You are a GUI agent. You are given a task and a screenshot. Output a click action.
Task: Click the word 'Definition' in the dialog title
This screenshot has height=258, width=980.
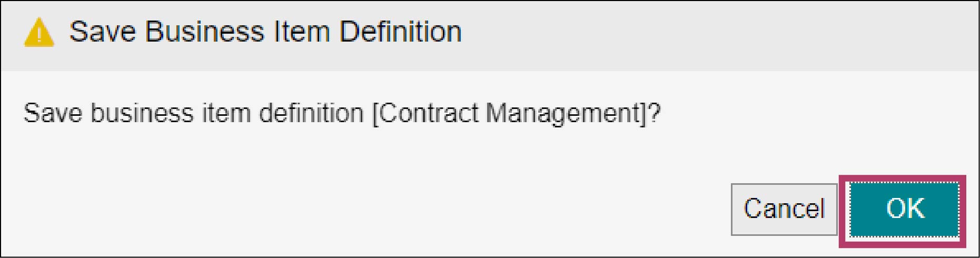point(400,32)
